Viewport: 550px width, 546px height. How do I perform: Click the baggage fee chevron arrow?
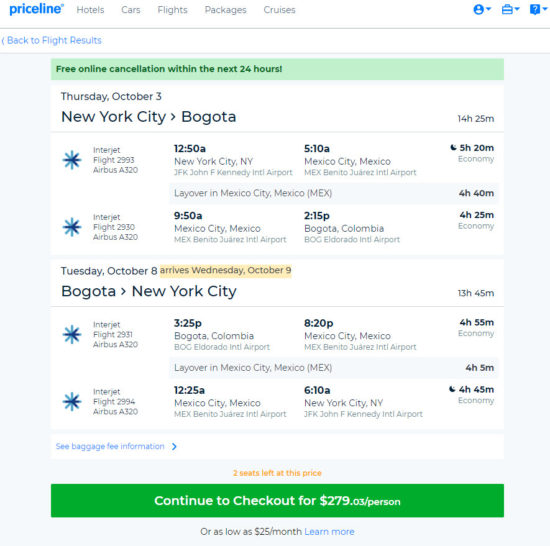coord(174,446)
